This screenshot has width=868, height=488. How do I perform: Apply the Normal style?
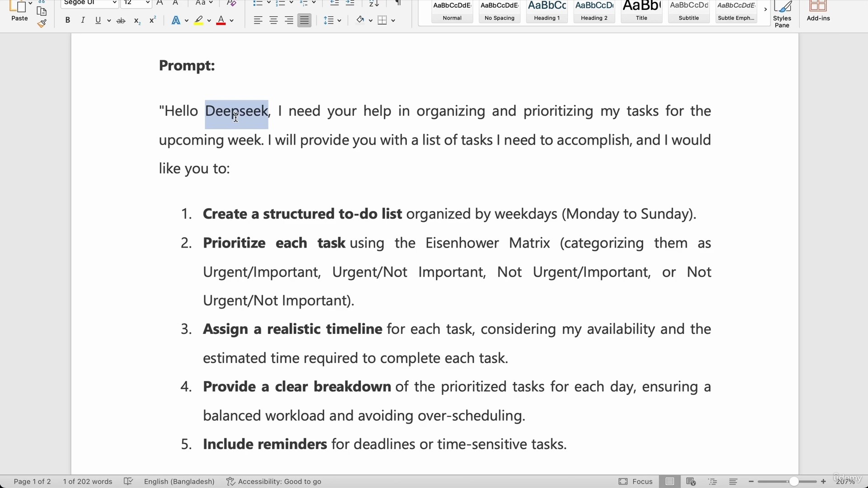pos(452,12)
